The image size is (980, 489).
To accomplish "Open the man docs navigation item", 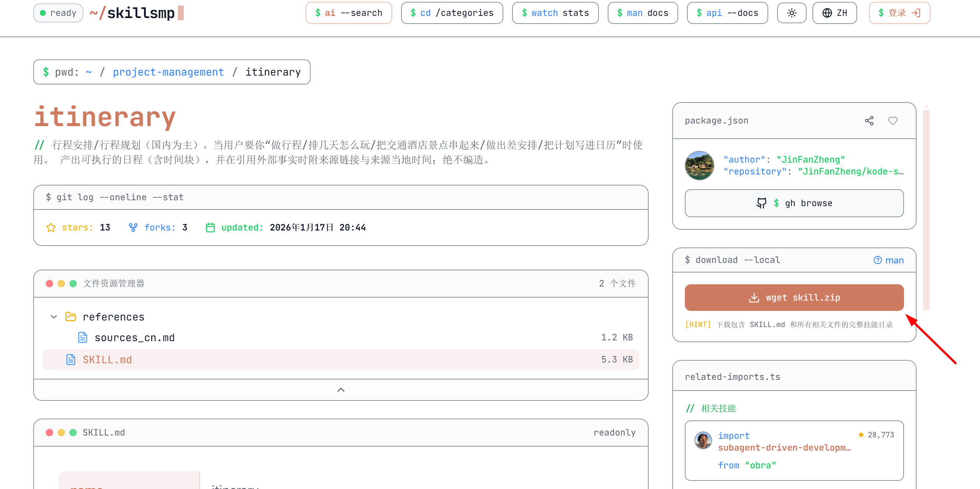I will (642, 13).
